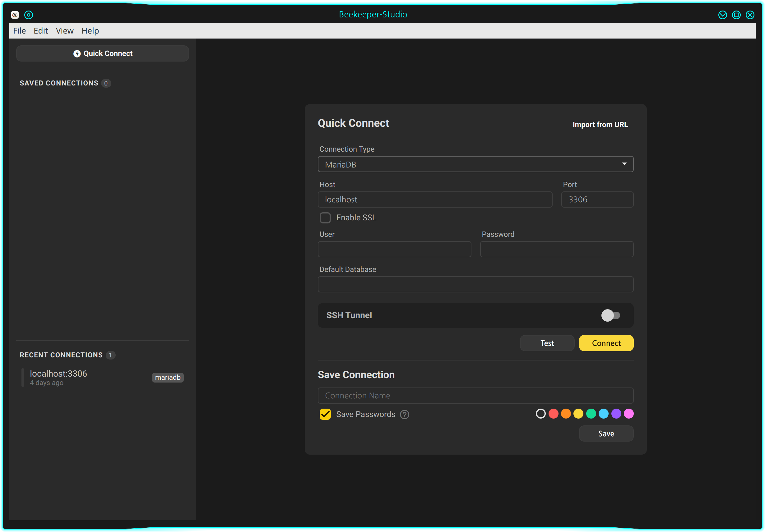The width and height of the screenshot is (765, 532).
Task: Uncheck the Save Passwords checkbox
Action: tap(325, 414)
